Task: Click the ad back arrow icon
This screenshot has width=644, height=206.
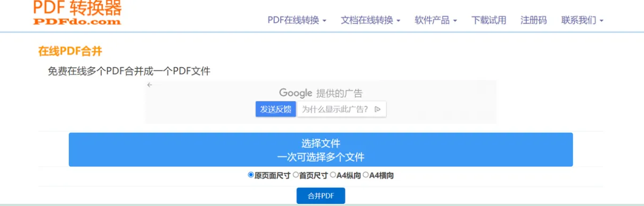Action: point(150,85)
